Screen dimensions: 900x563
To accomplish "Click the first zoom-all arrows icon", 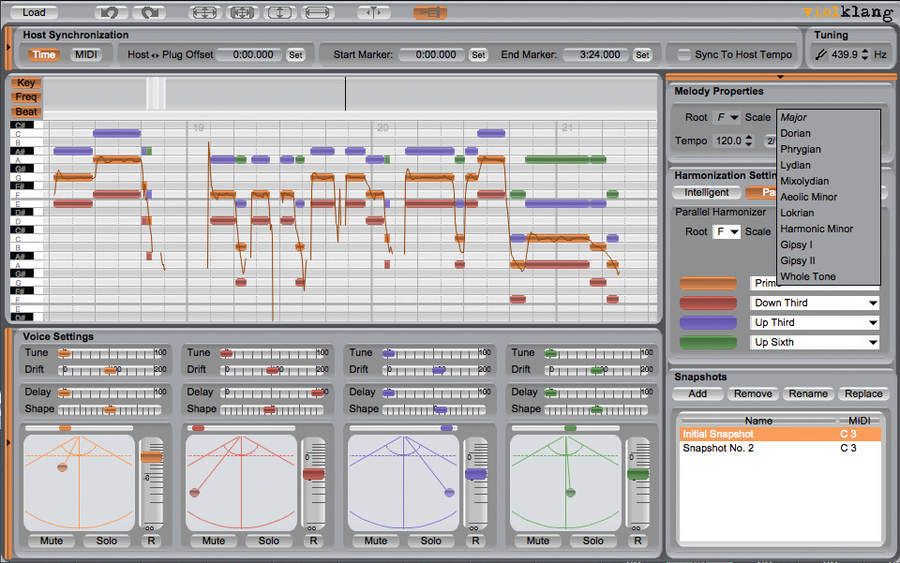I will (x=204, y=12).
